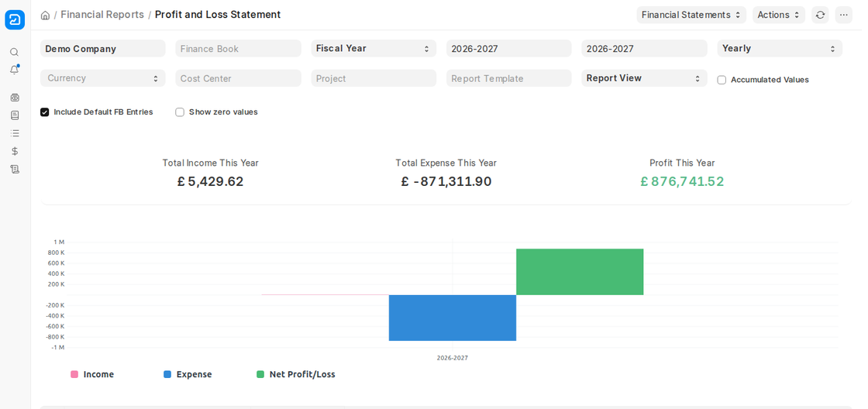Open the three-dots more menu

click(x=844, y=15)
